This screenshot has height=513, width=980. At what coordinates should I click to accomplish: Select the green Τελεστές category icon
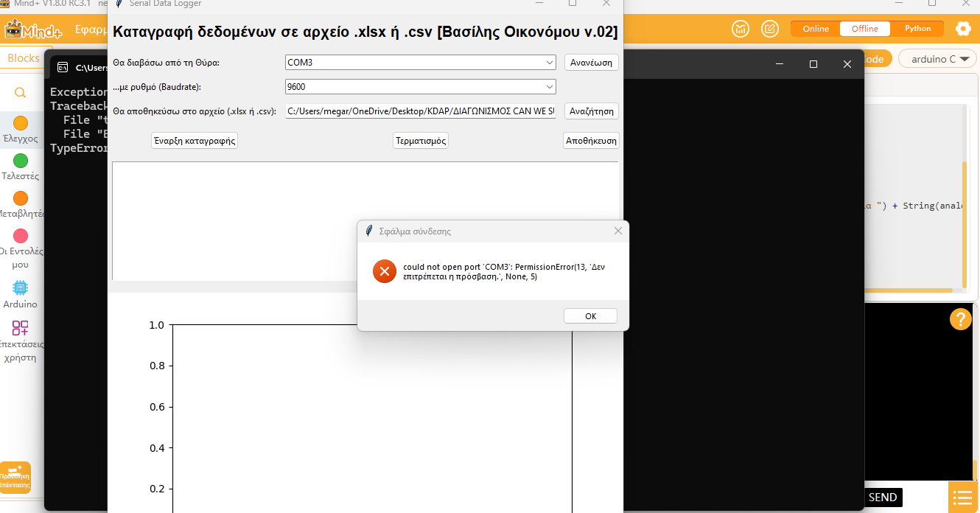click(x=21, y=161)
